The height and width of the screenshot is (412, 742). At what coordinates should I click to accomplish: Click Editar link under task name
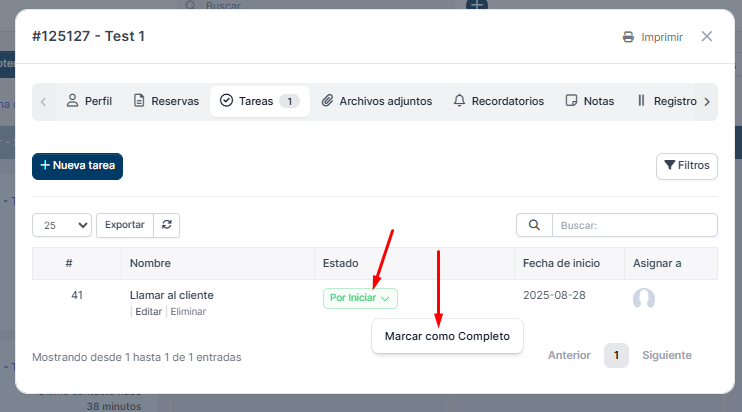[148, 312]
